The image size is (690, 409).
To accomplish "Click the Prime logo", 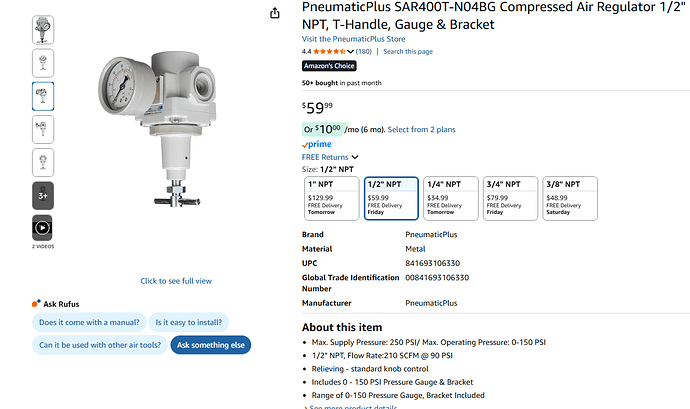I will (317, 144).
